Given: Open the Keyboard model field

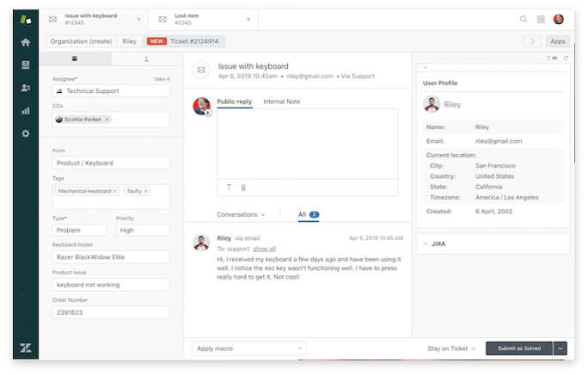Looking at the screenshot, I should pos(111,257).
